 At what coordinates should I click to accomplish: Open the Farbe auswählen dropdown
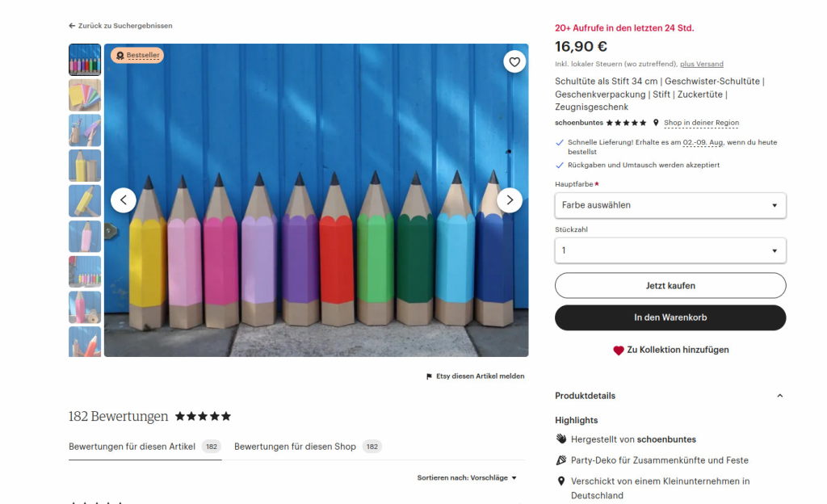click(670, 205)
